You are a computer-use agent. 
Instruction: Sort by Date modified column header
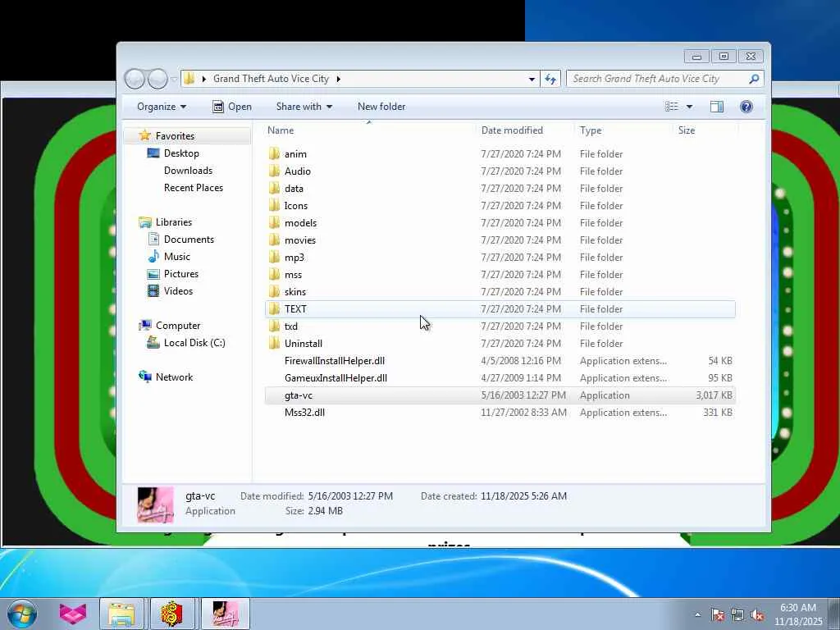pyautogui.click(x=524, y=130)
